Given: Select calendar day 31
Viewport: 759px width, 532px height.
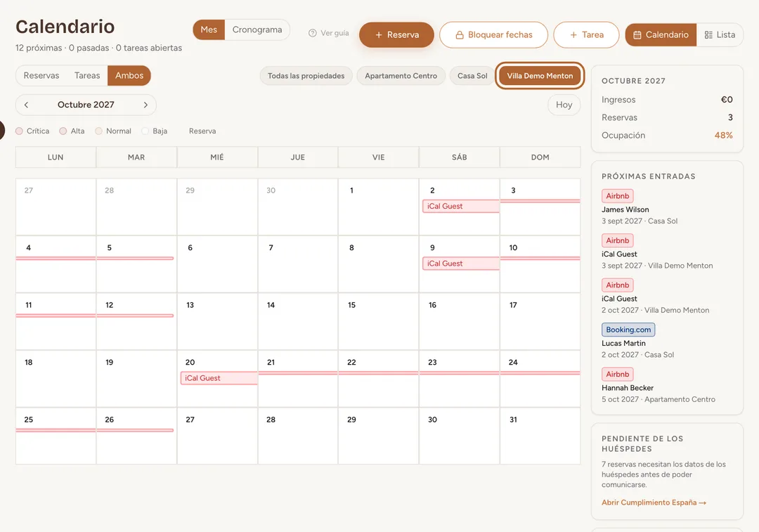Looking at the screenshot, I should pos(540,436).
